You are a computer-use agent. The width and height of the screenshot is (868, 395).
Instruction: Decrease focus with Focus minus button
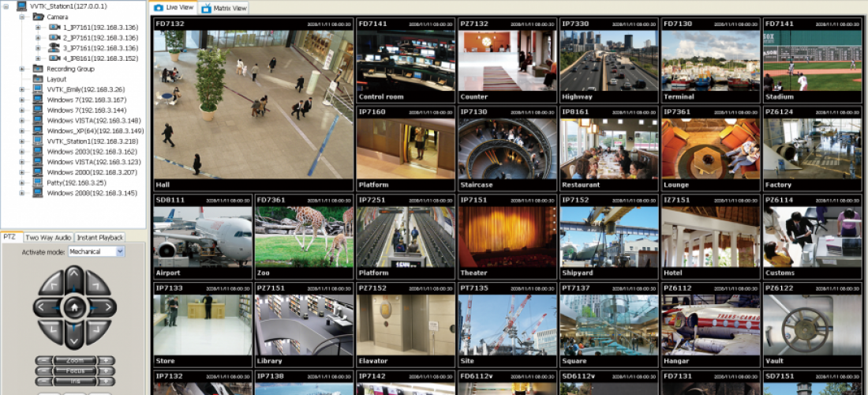point(43,371)
